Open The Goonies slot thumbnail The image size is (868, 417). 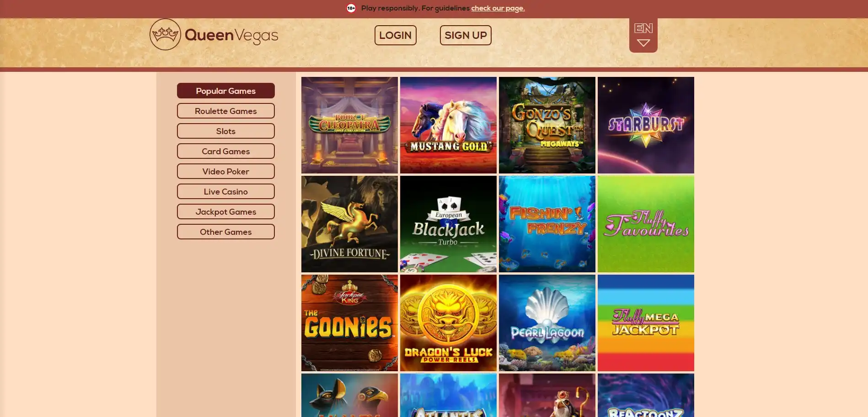[349, 323]
